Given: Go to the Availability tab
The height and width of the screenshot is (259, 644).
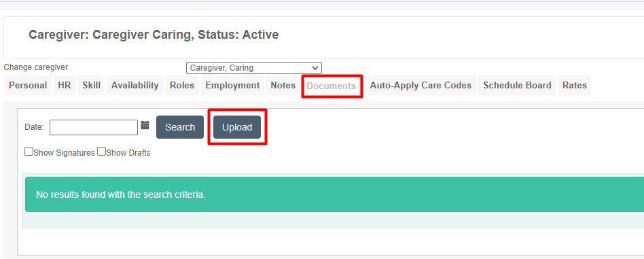Looking at the screenshot, I should [135, 86].
